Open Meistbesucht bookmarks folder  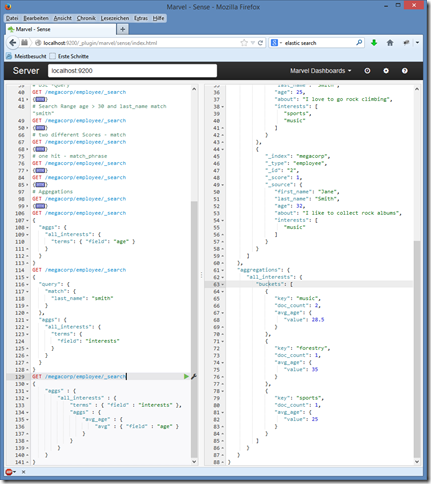click(x=26, y=56)
